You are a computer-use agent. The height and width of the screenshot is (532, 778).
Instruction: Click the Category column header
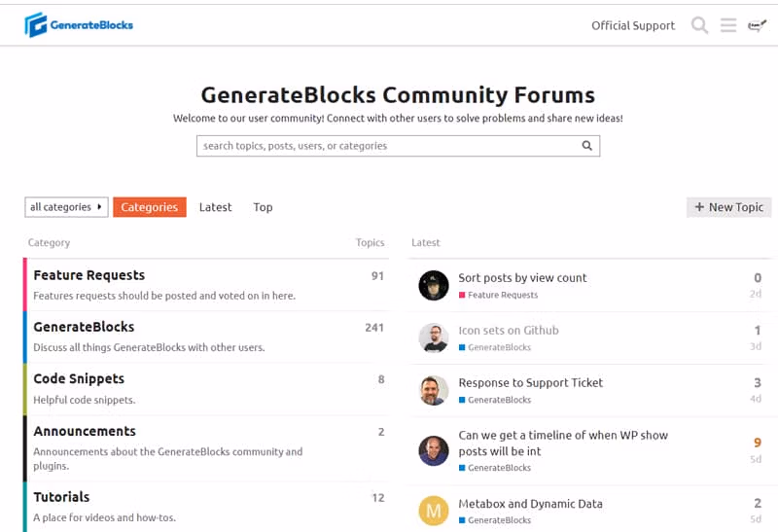(49, 243)
